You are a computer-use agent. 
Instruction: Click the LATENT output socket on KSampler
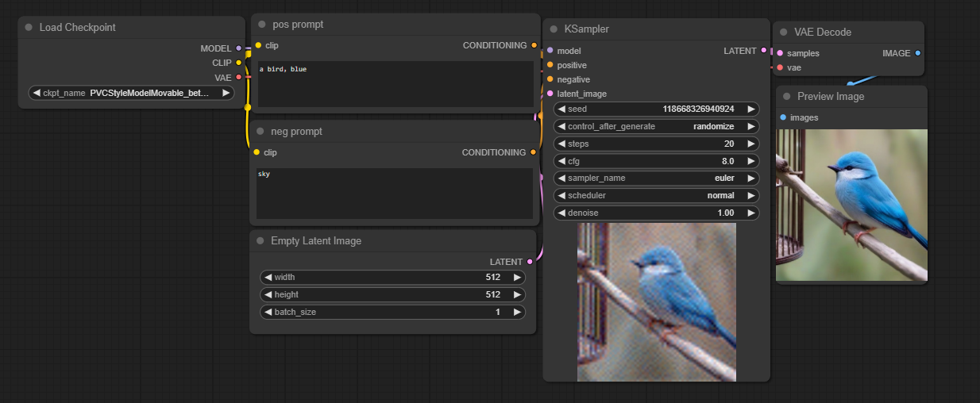764,51
